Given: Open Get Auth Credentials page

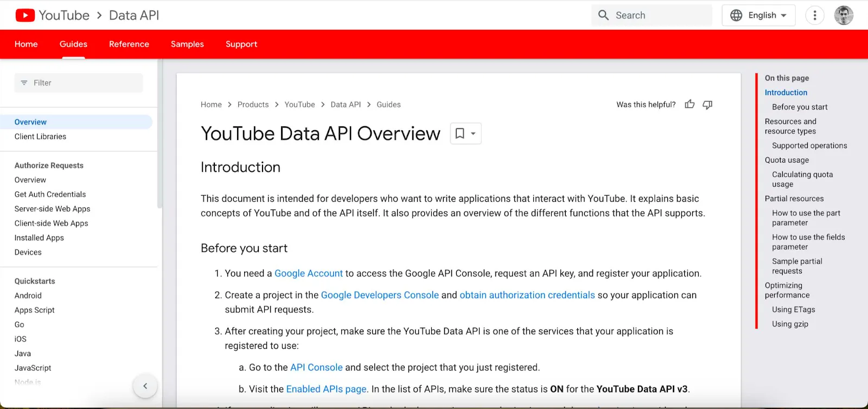Looking at the screenshot, I should coord(50,194).
